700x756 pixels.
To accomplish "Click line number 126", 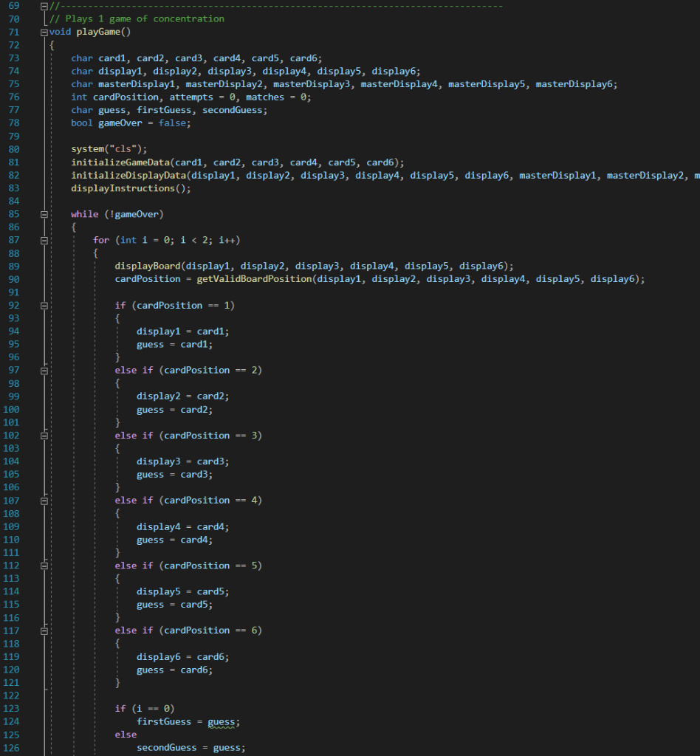I will 12,748.
